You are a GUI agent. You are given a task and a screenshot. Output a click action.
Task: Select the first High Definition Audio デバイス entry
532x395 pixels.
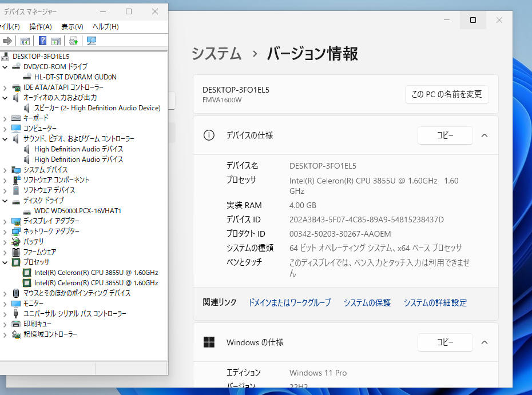coord(79,149)
